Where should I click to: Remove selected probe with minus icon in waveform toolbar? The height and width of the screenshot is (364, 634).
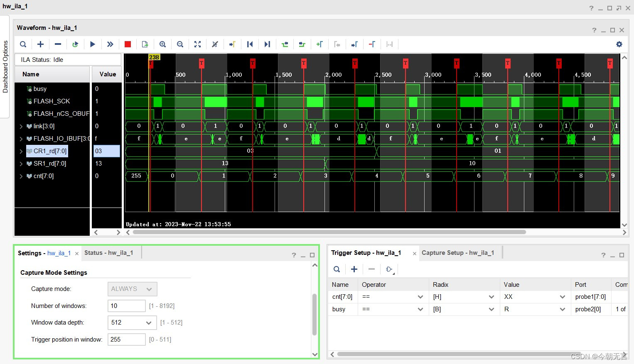58,44
